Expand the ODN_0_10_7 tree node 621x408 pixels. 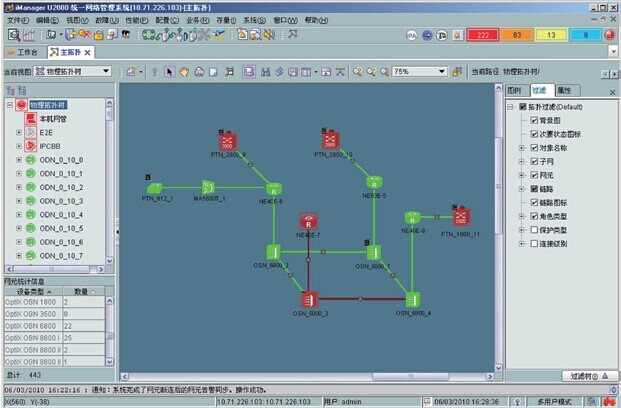click(x=19, y=256)
